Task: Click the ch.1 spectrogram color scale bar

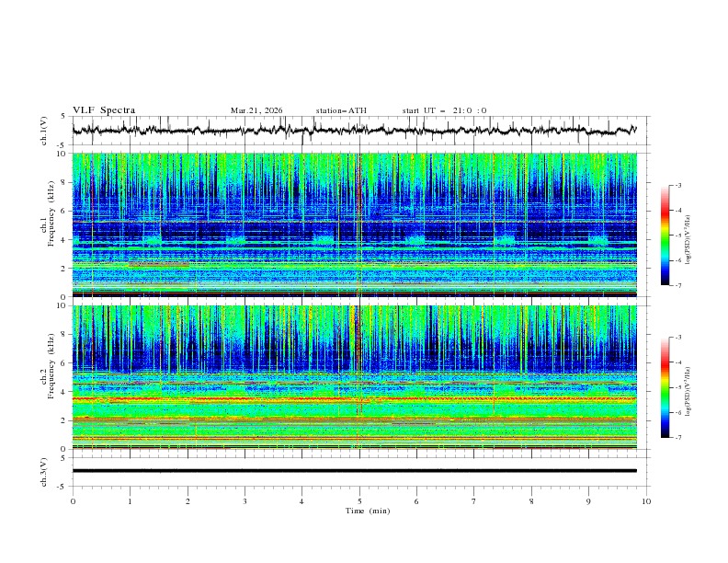Action: 665,236
